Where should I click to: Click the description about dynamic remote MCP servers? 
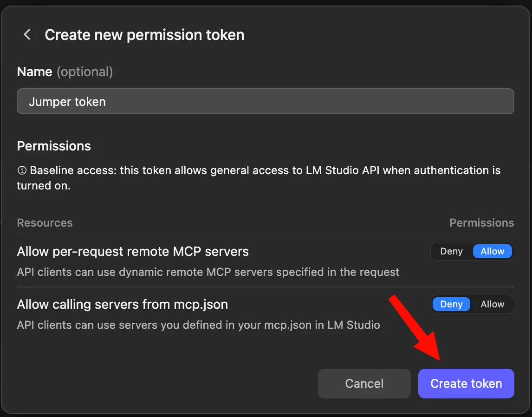click(208, 272)
